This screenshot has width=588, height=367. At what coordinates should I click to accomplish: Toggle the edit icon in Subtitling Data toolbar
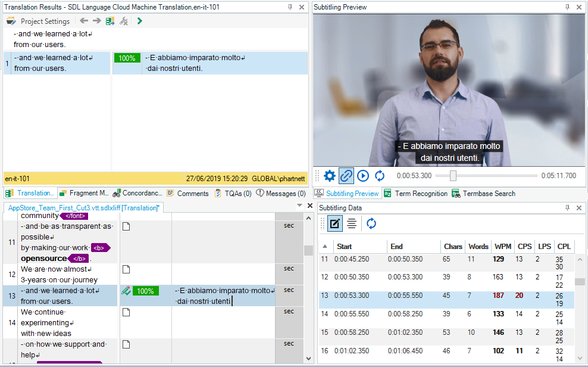click(x=334, y=223)
